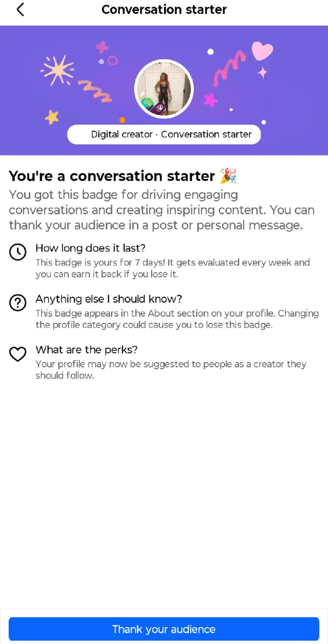Tap the About section badge info text
Image resolution: width=328 pixels, height=644 pixels.
177,319
